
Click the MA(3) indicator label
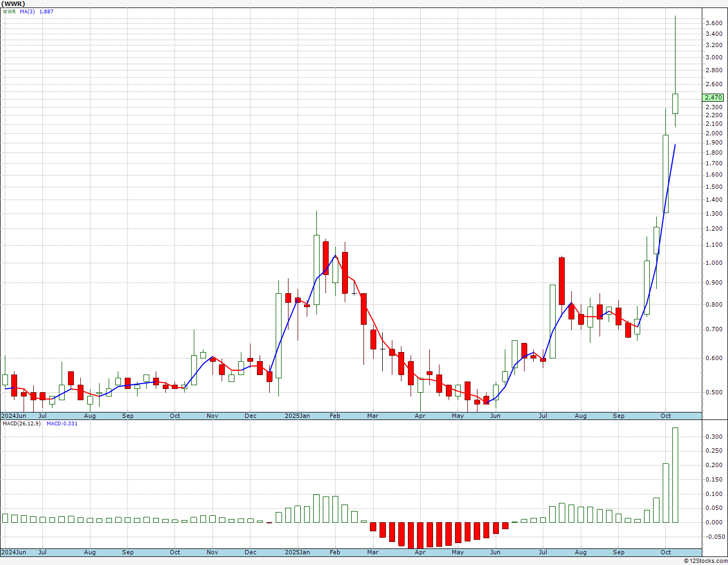pos(27,11)
